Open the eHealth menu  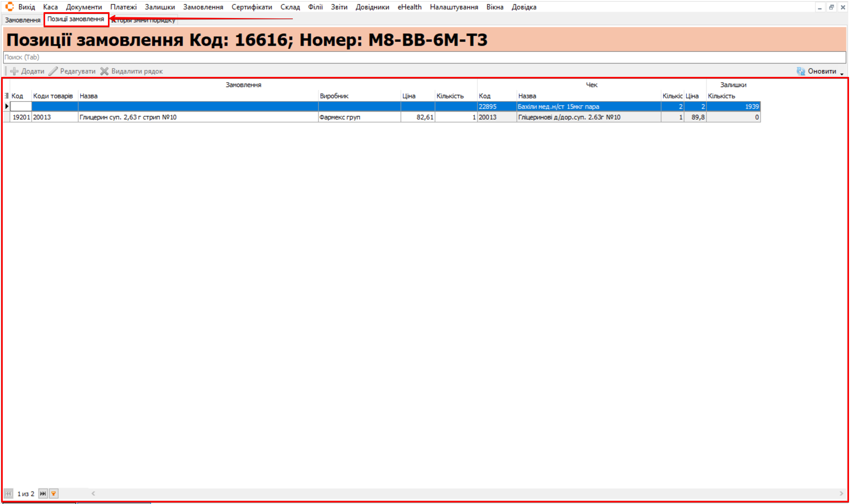tap(409, 7)
